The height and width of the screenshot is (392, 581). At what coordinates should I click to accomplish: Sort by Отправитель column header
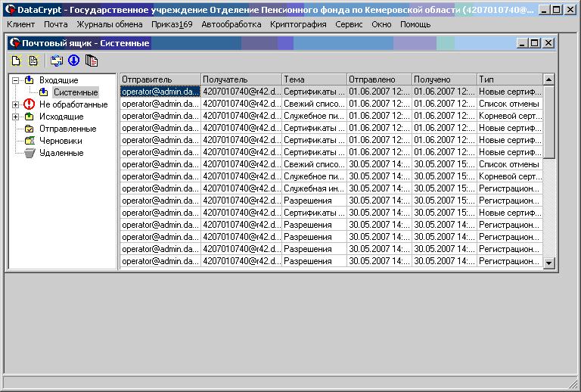[x=160, y=79]
